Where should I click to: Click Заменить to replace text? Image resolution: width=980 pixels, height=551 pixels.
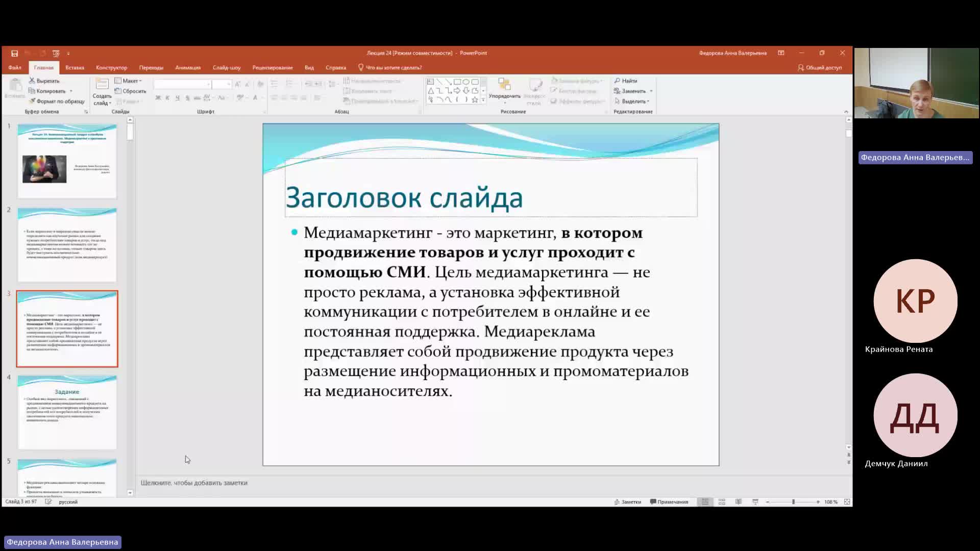(630, 91)
